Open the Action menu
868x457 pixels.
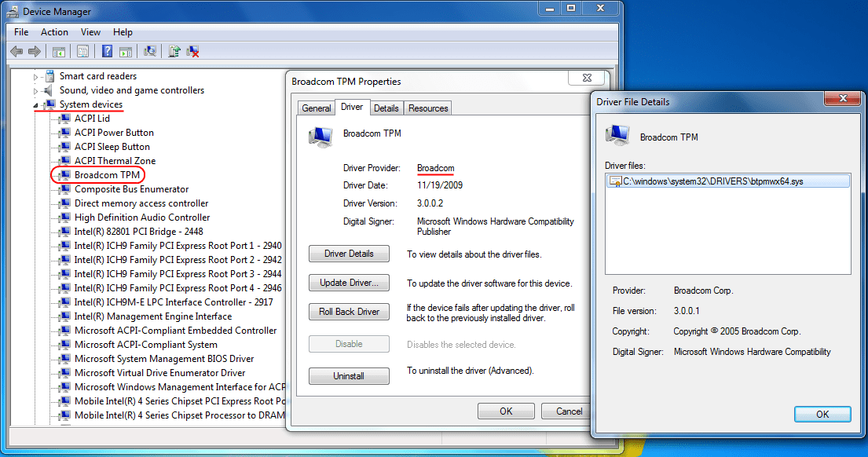[x=54, y=32]
